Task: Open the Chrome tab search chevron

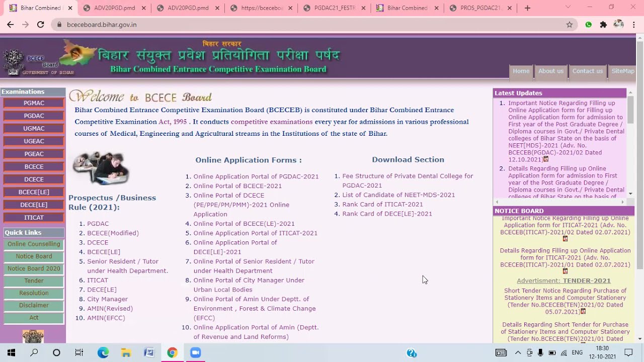Action: [568, 7]
